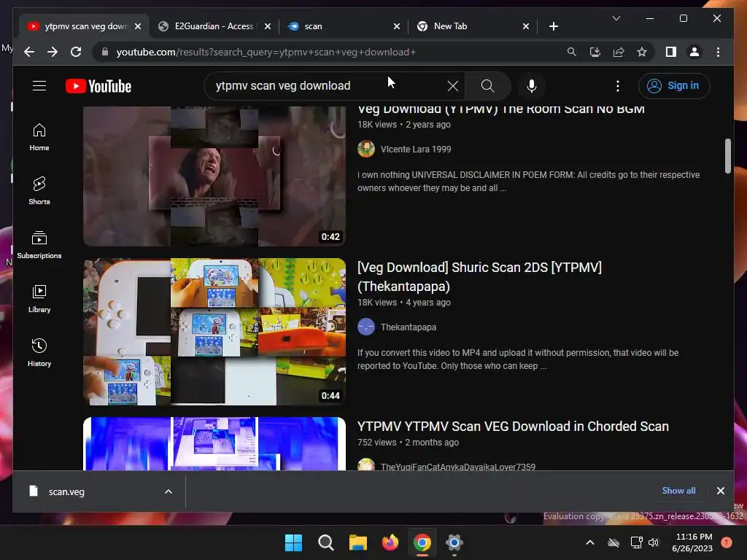Share this page from the address bar

click(x=619, y=52)
